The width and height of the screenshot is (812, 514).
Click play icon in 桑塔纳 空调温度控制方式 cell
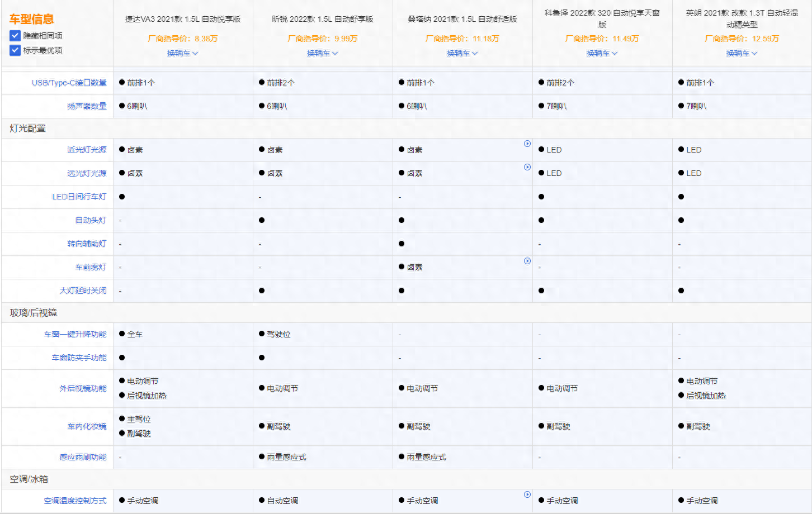(527, 494)
